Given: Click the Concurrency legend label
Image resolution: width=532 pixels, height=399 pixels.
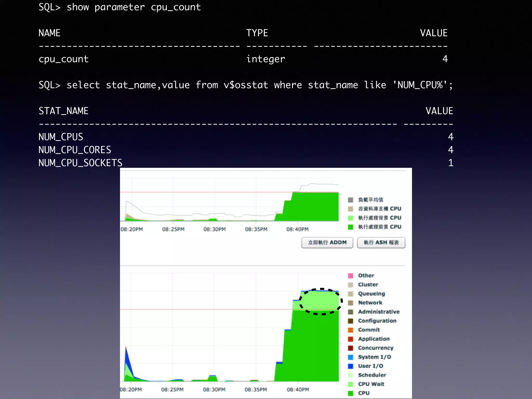Looking at the screenshot, I should point(376,348).
